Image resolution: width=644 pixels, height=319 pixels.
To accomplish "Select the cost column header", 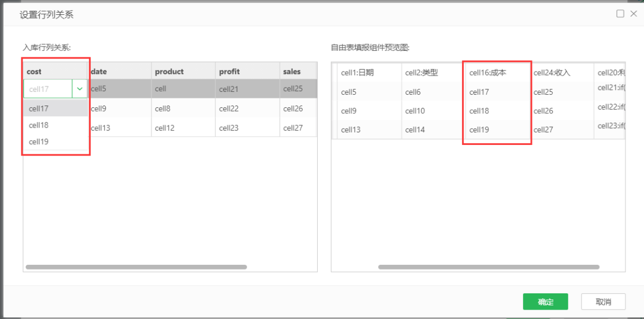I will [55, 72].
